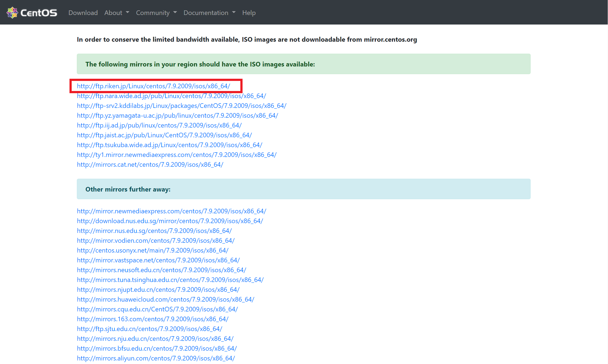Viewport: 608px width, 364px height.
Task: Visit the mirrors.tuna.tsinghua.edu.cn mirror link
Action: click(170, 280)
